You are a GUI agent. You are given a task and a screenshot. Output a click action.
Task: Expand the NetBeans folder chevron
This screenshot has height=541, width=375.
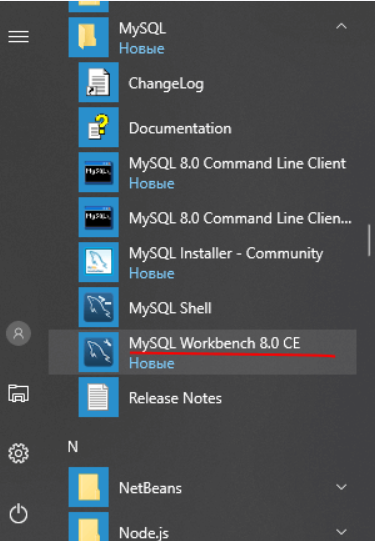[x=341, y=487]
